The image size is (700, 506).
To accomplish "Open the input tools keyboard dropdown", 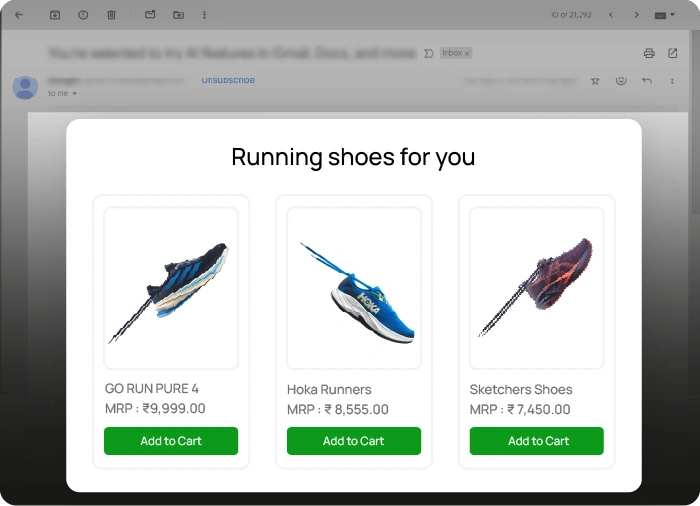I will tap(664, 15).
